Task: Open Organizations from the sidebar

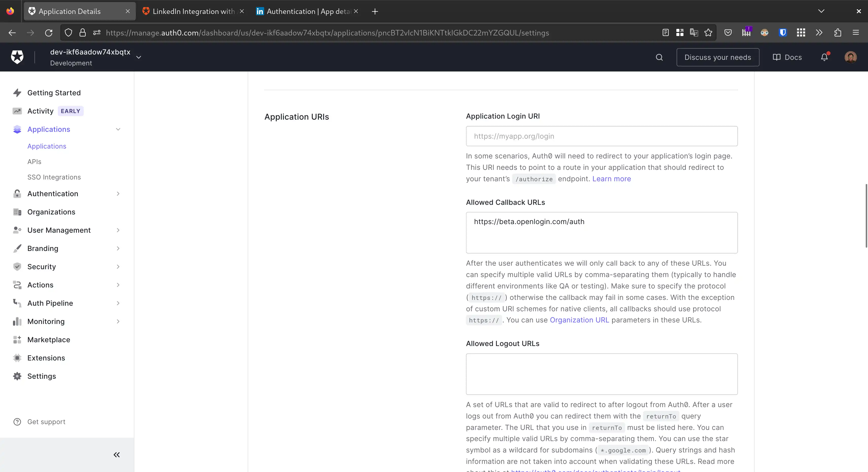Action: point(51,212)
